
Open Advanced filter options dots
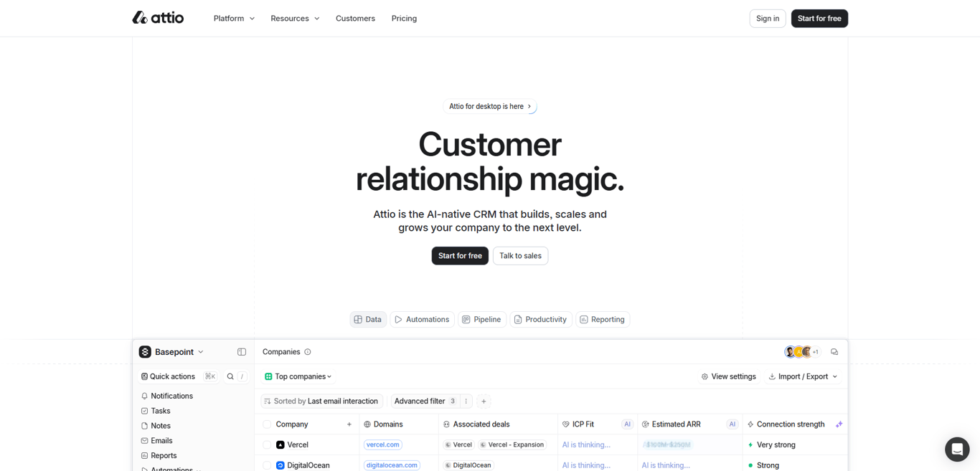466,401
